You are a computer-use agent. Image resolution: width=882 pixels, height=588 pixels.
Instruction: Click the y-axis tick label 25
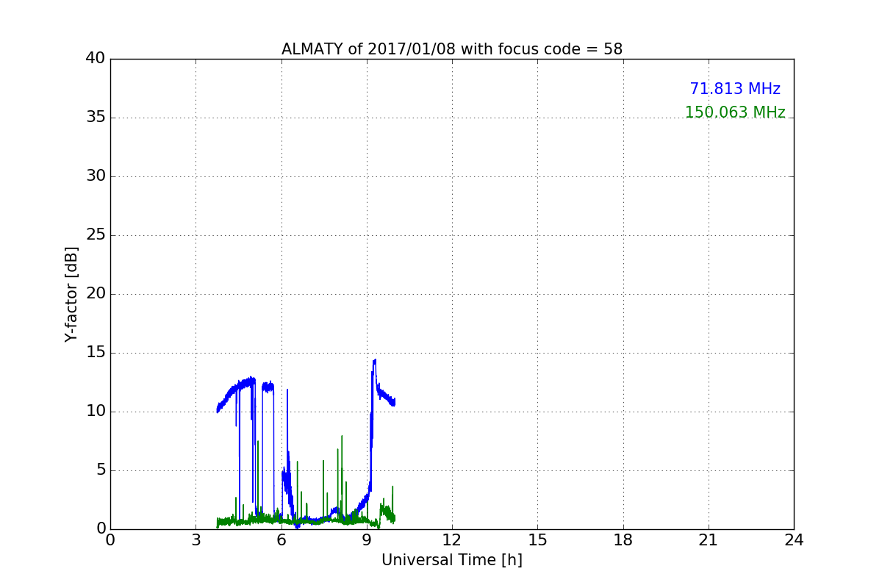coord(96,235)
